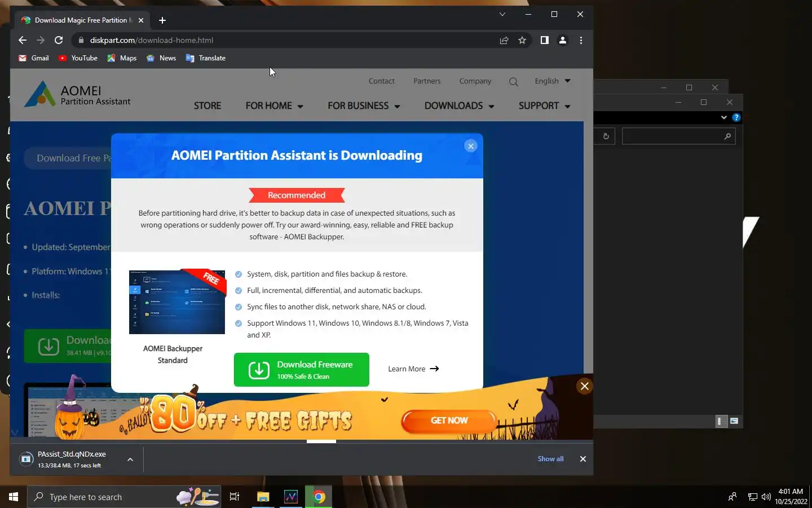Expand the FOR HOME menu
The width and height of the screenshot is (812, 508).
(274, 106)
